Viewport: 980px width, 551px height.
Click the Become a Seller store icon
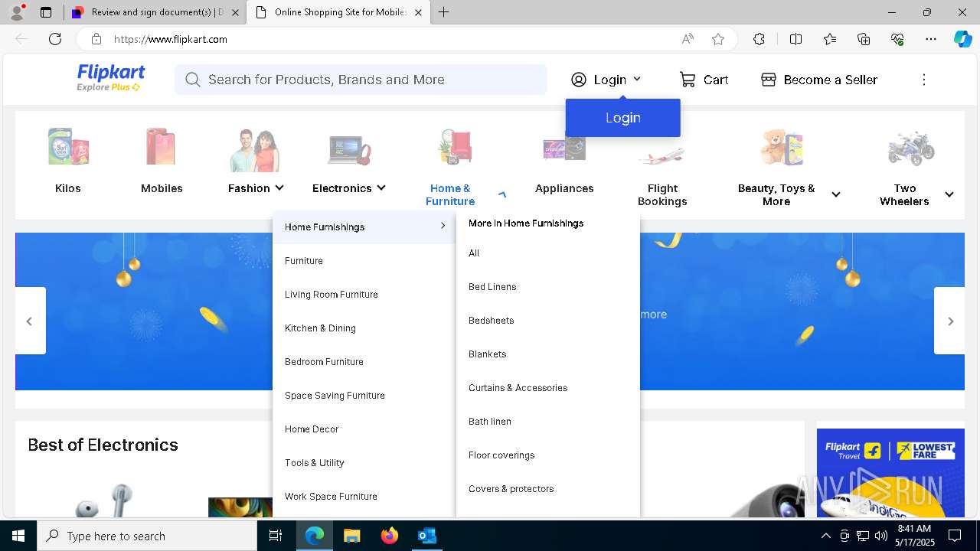click(x=769, y=80)
